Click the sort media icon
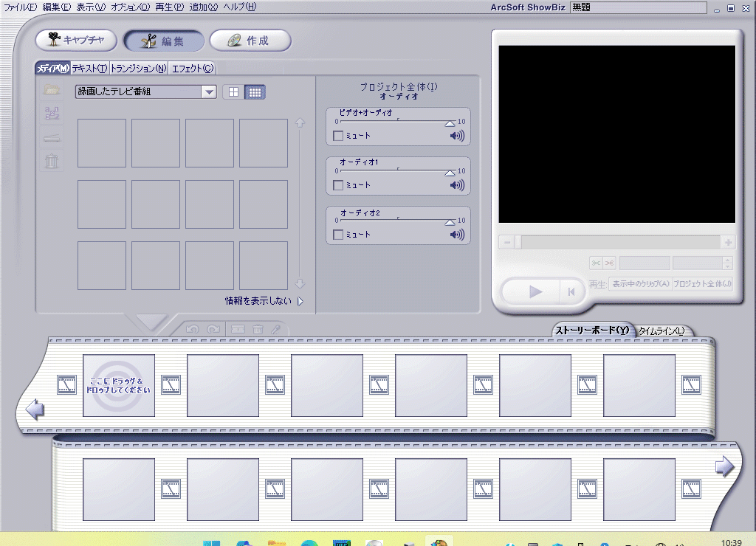Screen dimensions: 756x546 click(52, 113)
